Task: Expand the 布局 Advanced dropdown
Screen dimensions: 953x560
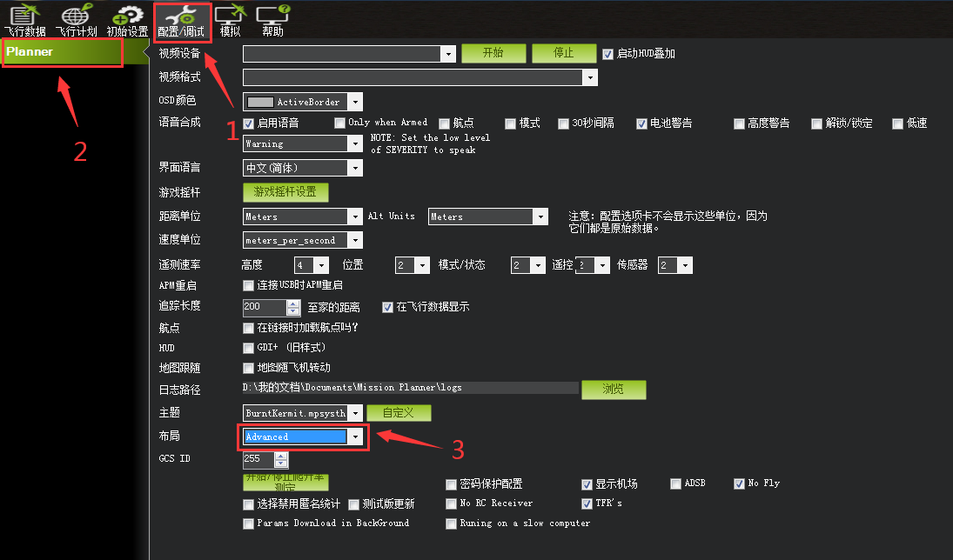Action: [355, 437]
